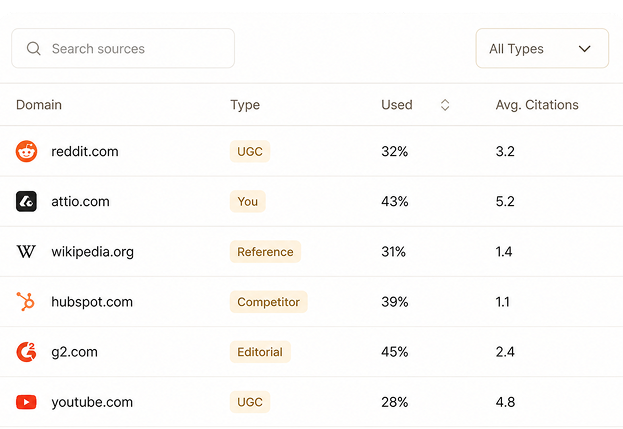Select the youtube.com table row
The height and width of the screenshot is (429, 623).
click(x=312, y=402)
